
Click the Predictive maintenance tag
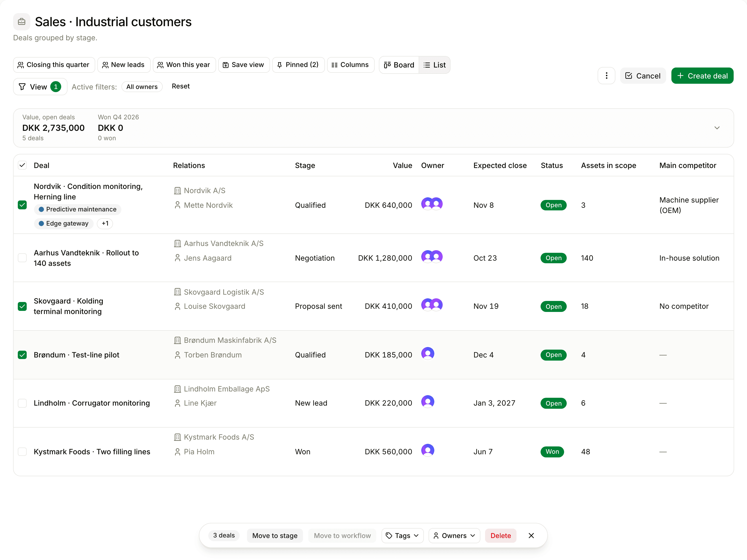[x=77, y=209]
